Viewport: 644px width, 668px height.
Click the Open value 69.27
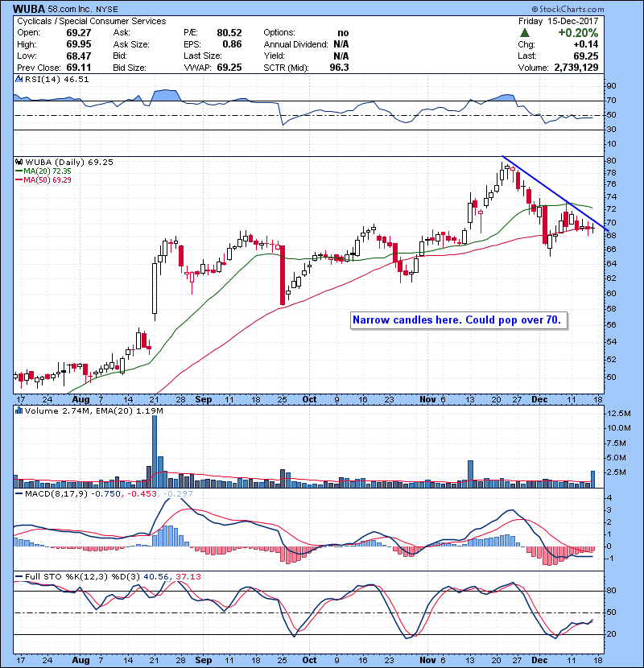79,33
